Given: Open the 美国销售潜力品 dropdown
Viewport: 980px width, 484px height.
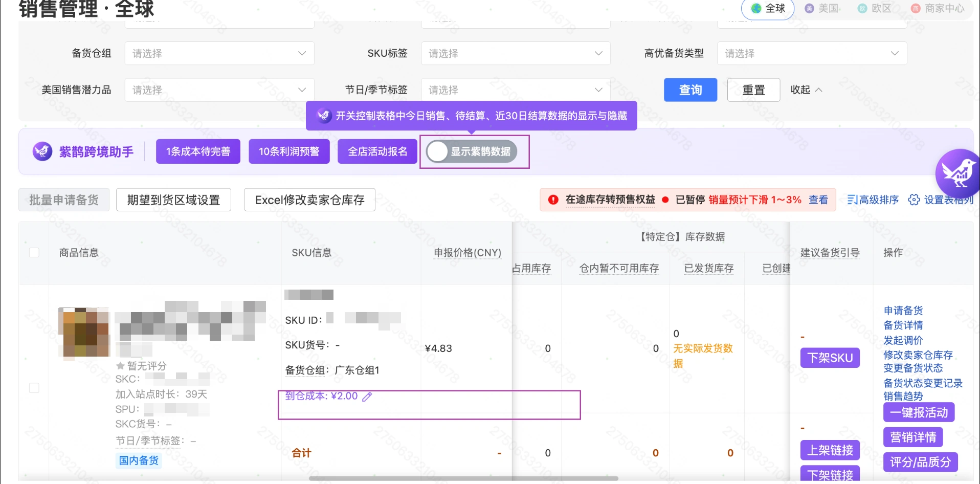Looking at the screenshot, I should (x=219, y=90).
